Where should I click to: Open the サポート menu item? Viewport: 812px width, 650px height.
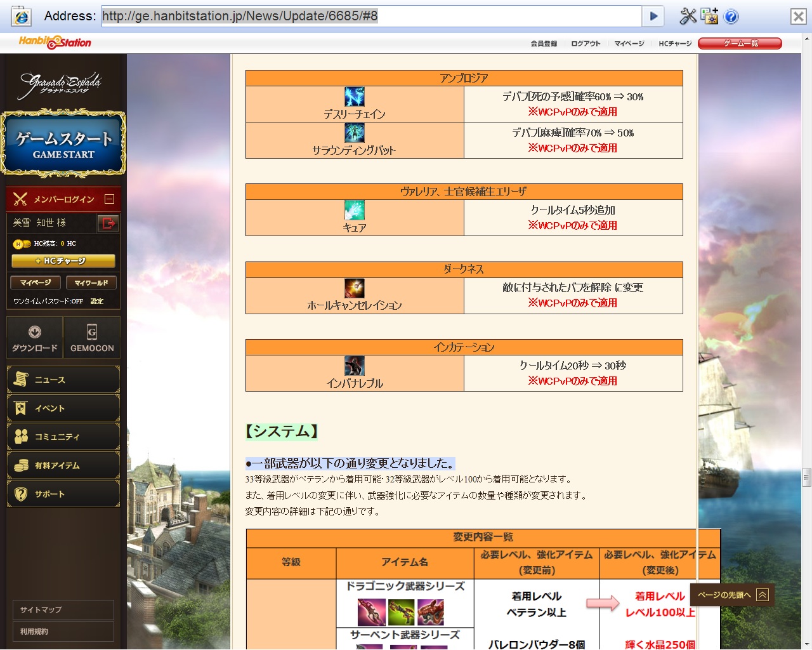63,494
